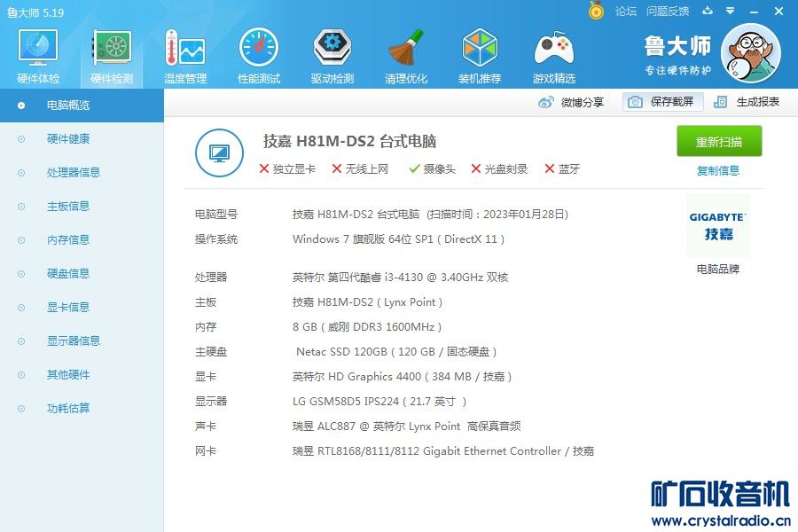Screen dimensions: 798x532
Task: Click the 独立显卡 status indicator
Action: [287, 169]
